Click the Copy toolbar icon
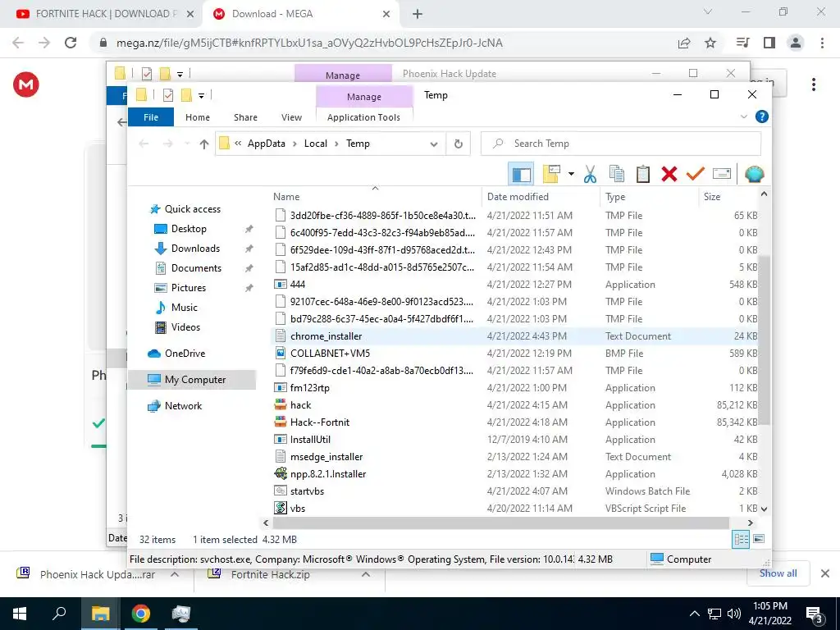Viewport: 840px width, 630px height. pyautogui.click(x=617, y=174)
